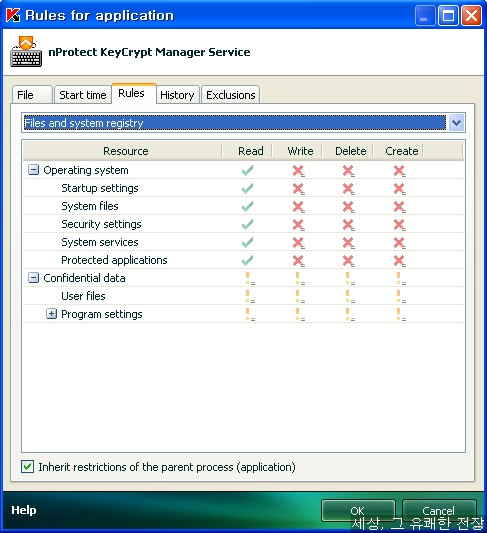This screenshot has width=487, height=533.
Task: Click the Create column header
Action: pos(398,151)
